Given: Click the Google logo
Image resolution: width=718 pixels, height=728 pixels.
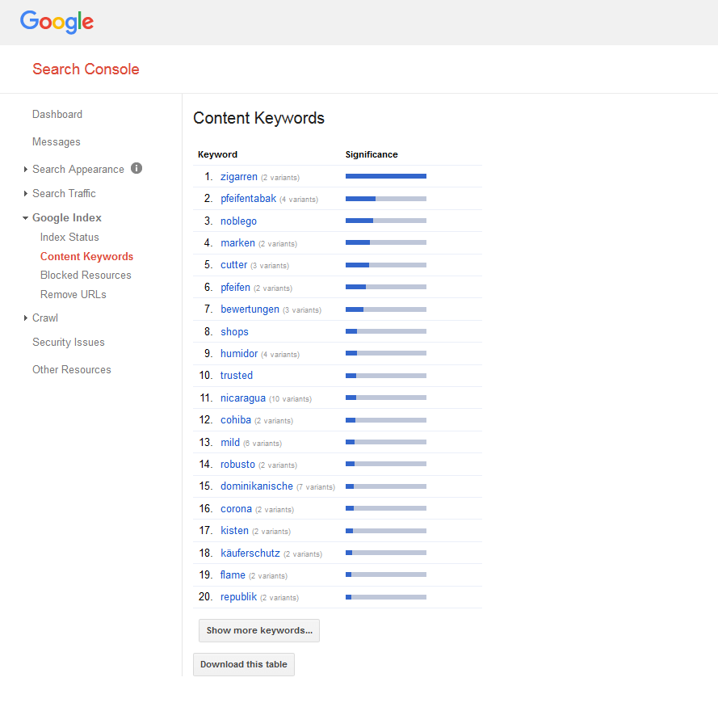Looking at the screenshot, I should tap(56, 23).
